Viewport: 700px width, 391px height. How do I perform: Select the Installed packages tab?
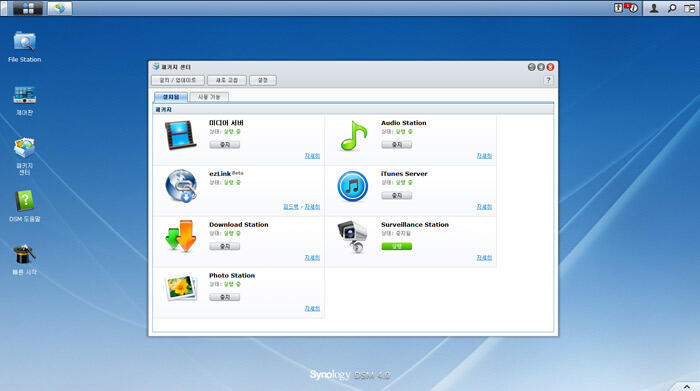pos(171,97)
